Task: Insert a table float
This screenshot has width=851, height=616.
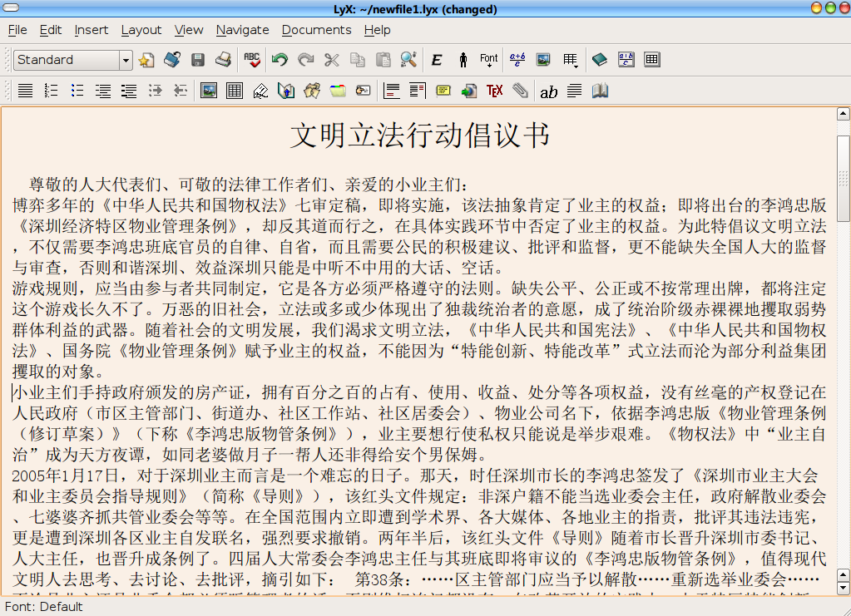Action: (235, 91)
